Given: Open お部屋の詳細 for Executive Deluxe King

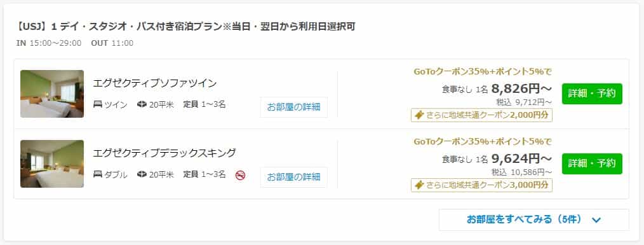Looking at the screenshot, I should (293, 177).
